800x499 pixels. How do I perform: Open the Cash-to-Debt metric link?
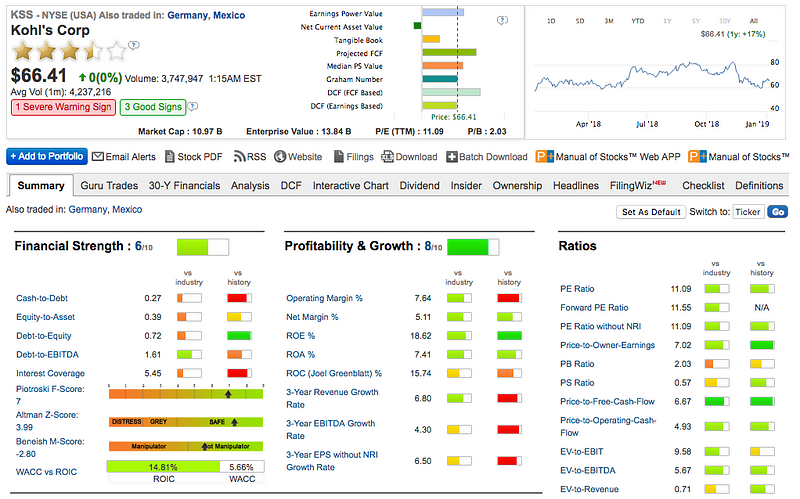click(42, 298)
